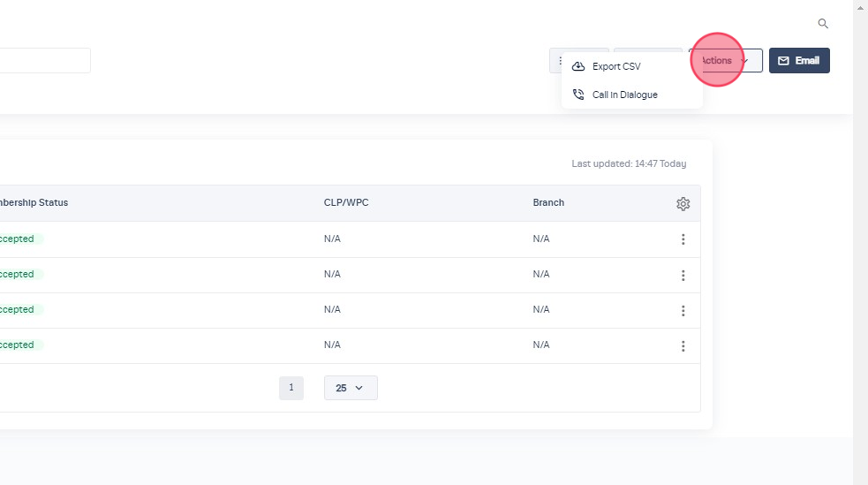This screenshot has height=485, width=868.
Task: Click the search magnifier icon
Action: (823, 24)
